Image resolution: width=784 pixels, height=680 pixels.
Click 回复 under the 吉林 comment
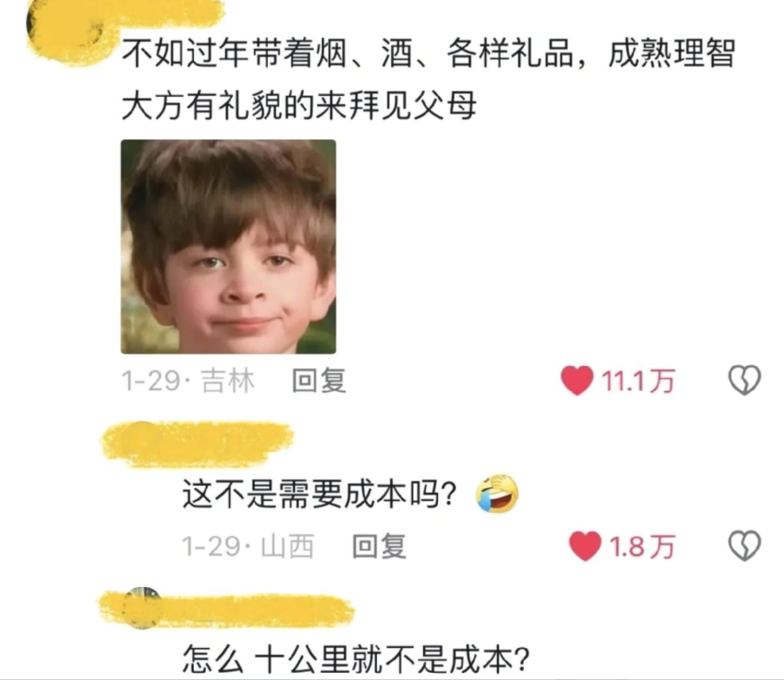[x=319, y=381]
